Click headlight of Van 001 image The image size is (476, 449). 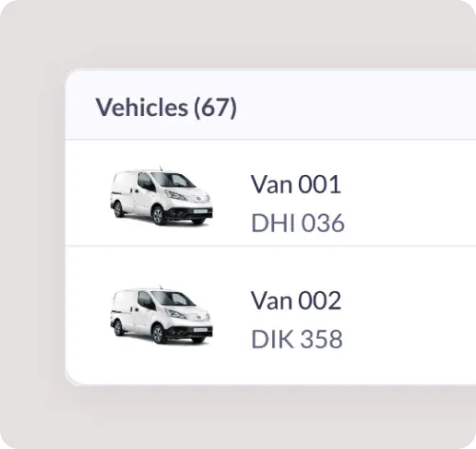(176, 195)
